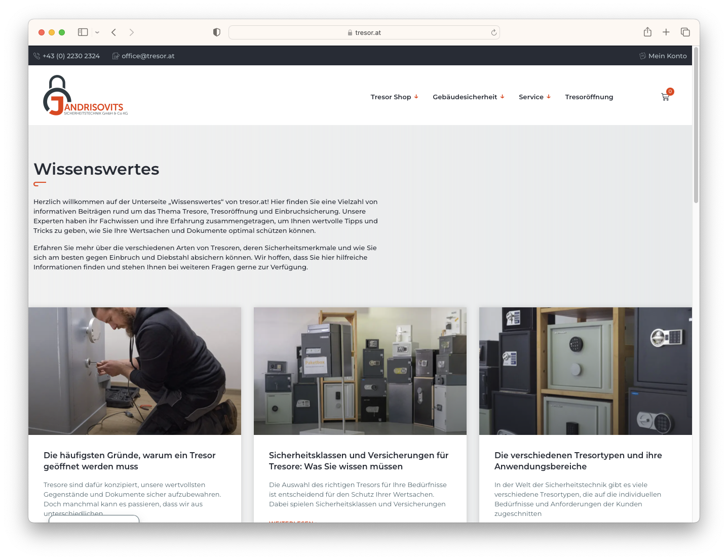Open the Share icon in Safari
The height and width of the screenshot is (560, 728).
[x=647, y=32]
